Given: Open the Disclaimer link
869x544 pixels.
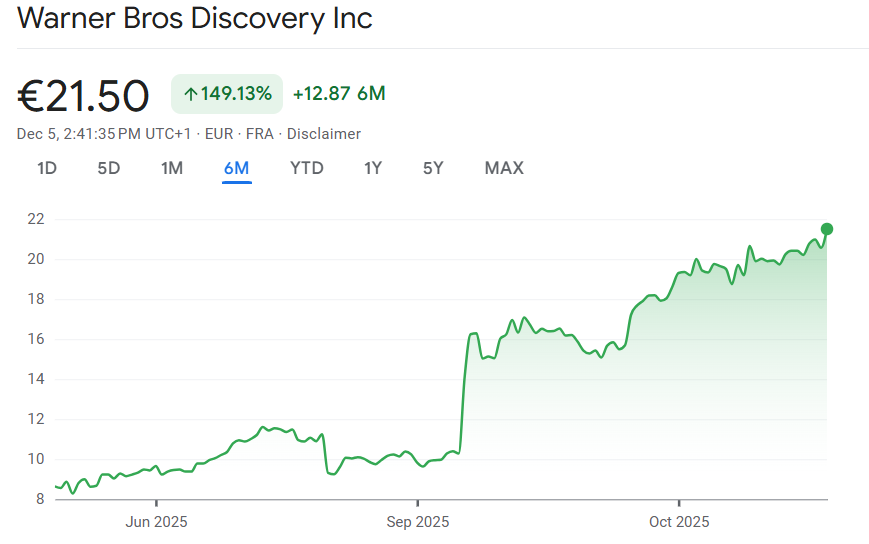Looking at the screenshot, I should 324,134.
